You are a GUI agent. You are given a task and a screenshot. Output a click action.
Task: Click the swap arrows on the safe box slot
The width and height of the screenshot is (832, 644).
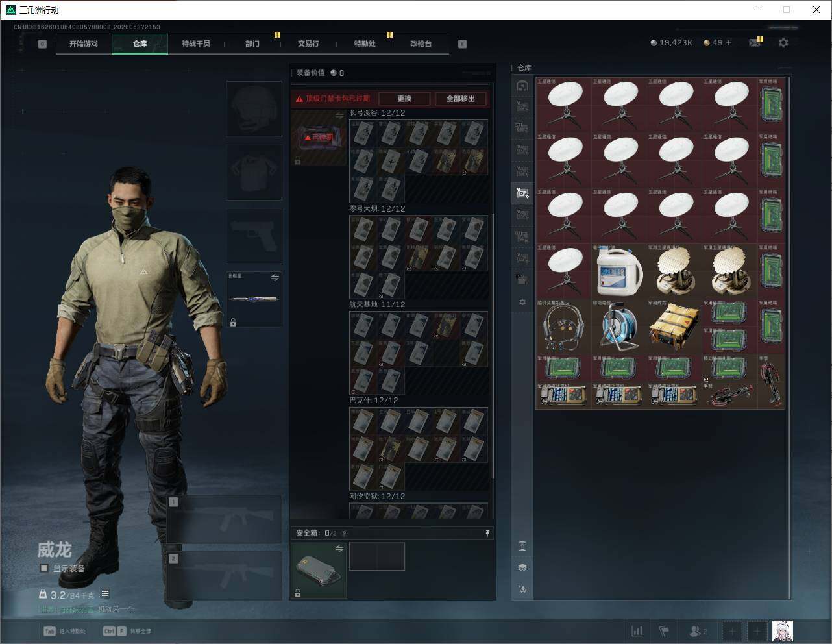[x=339, y=549]
